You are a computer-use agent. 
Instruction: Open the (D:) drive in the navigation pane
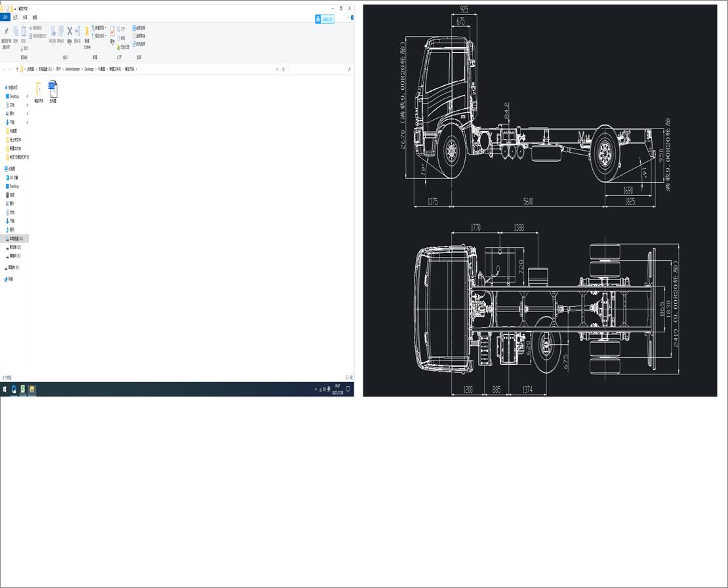click(15, 247)
